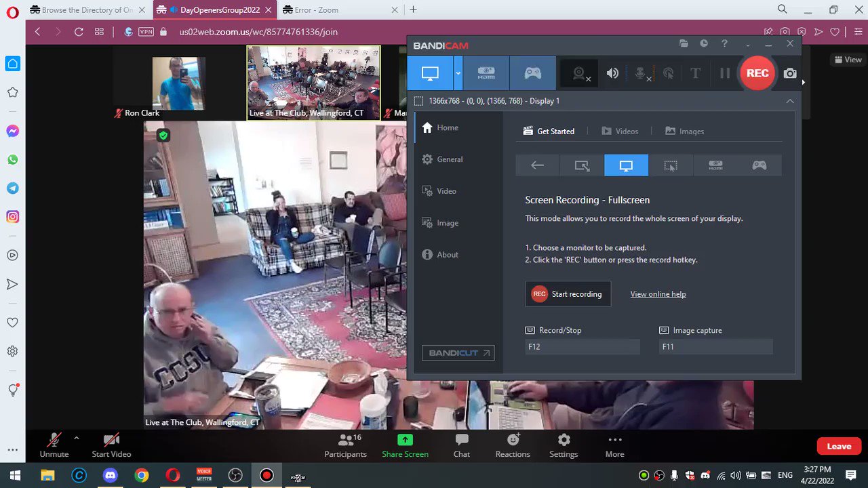Click the Bandicam pause button
Viewport: 868px width, 488px height.
[724, 73]
